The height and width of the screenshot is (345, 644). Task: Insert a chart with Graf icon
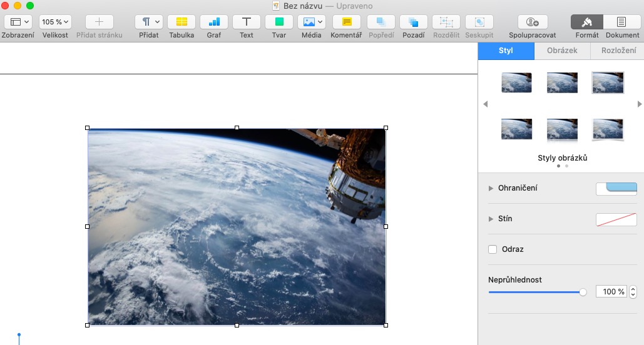coord(214,22)
